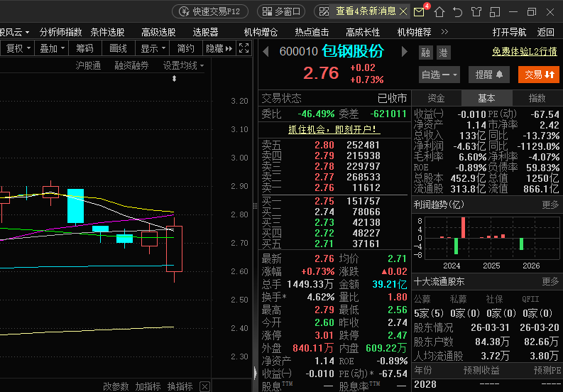Viewport: 563px width, 392px height.
Task: Open the 提醒 alert bell button
Action: 489,75
